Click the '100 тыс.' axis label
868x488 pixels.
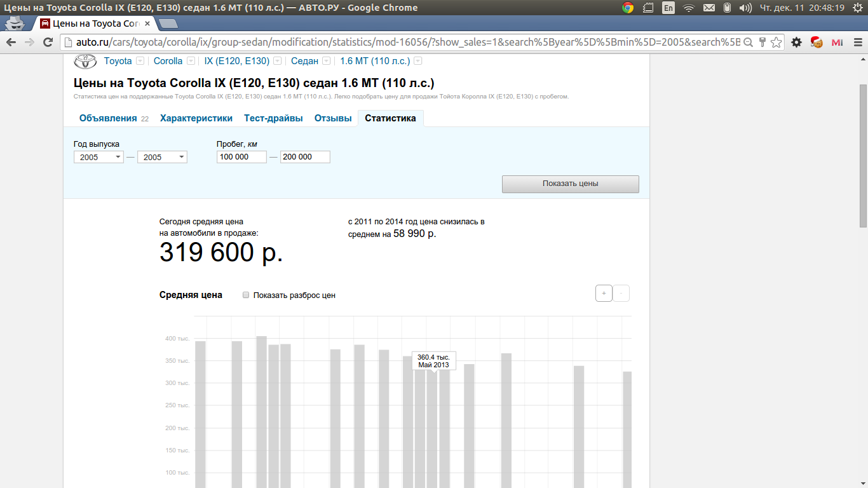pos(177,473)
